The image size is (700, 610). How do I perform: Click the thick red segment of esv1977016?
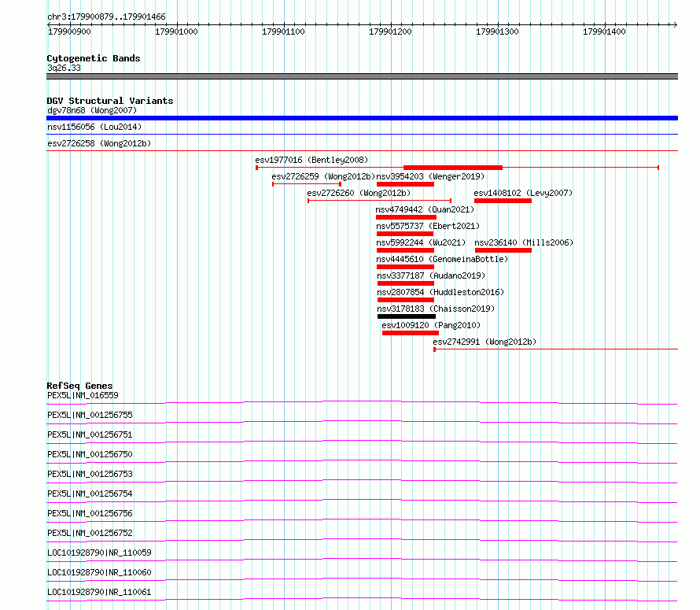[453, 168]
